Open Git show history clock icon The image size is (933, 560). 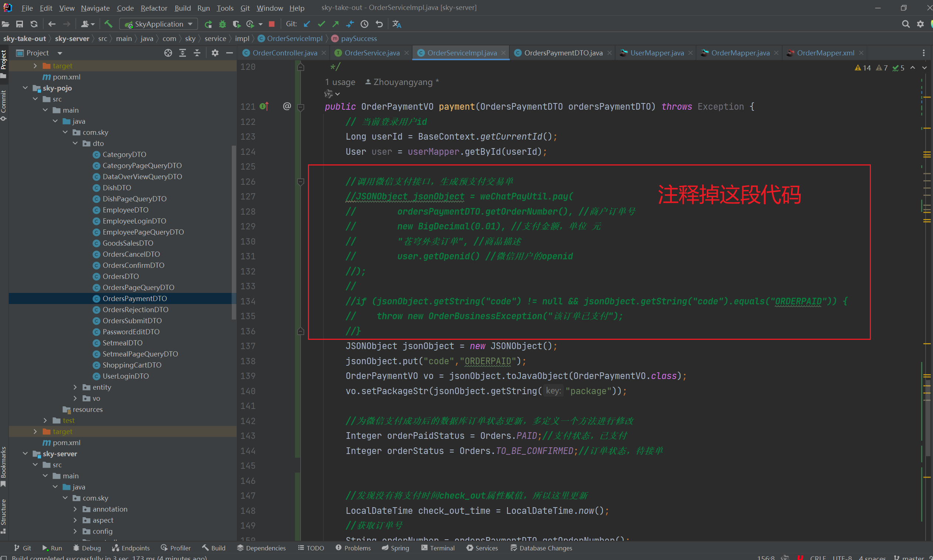[364, 24]
